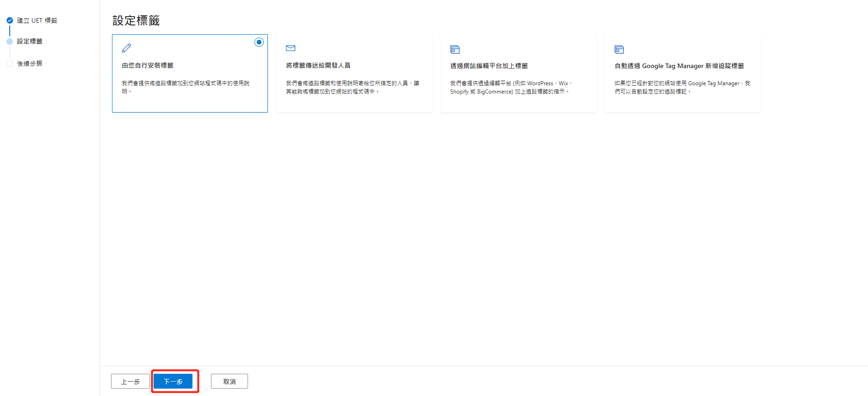Go to the 建立 UET 標籤 step
868x396 pixels.
point(37,20)
